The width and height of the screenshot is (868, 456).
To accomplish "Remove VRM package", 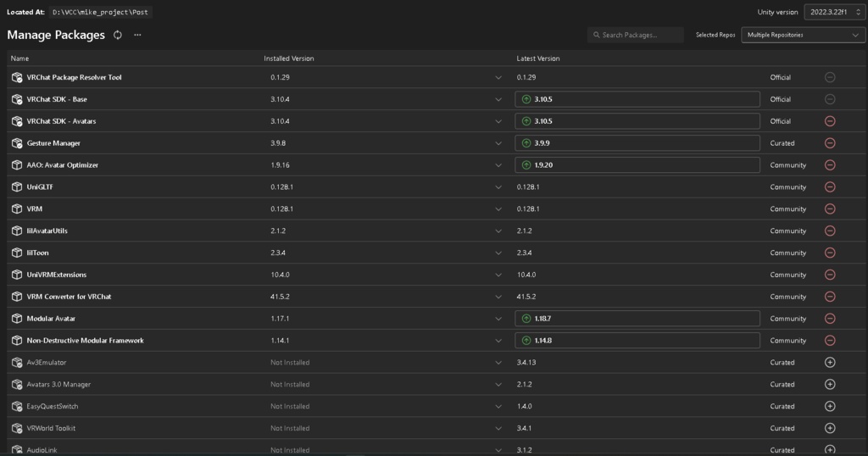I will click(x=830, y=209).
